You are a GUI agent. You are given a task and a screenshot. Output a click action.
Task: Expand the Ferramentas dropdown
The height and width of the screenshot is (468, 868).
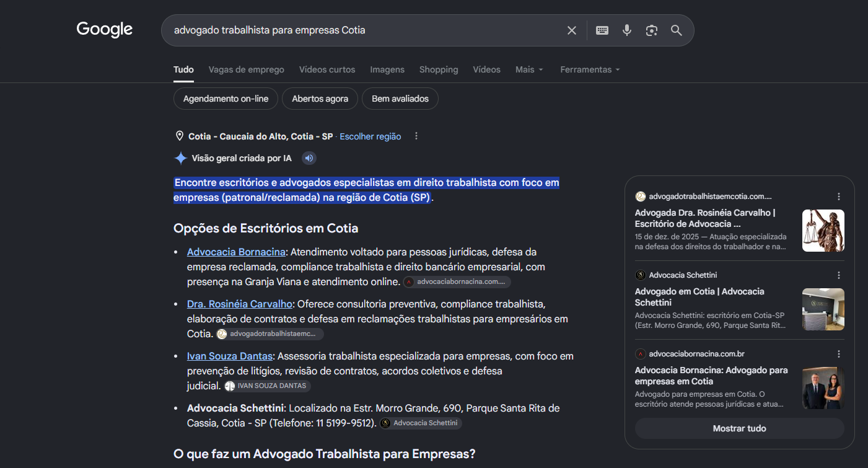[x=590, y=69]
